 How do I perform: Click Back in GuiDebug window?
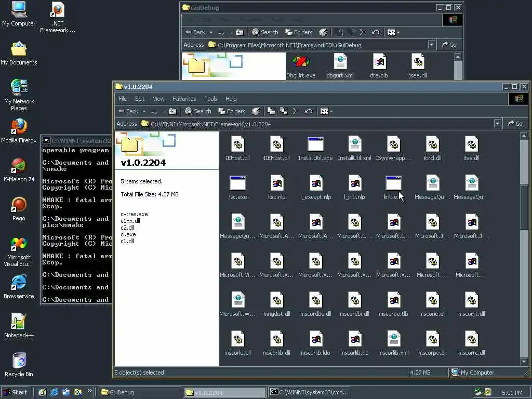(x=195, y=32)
